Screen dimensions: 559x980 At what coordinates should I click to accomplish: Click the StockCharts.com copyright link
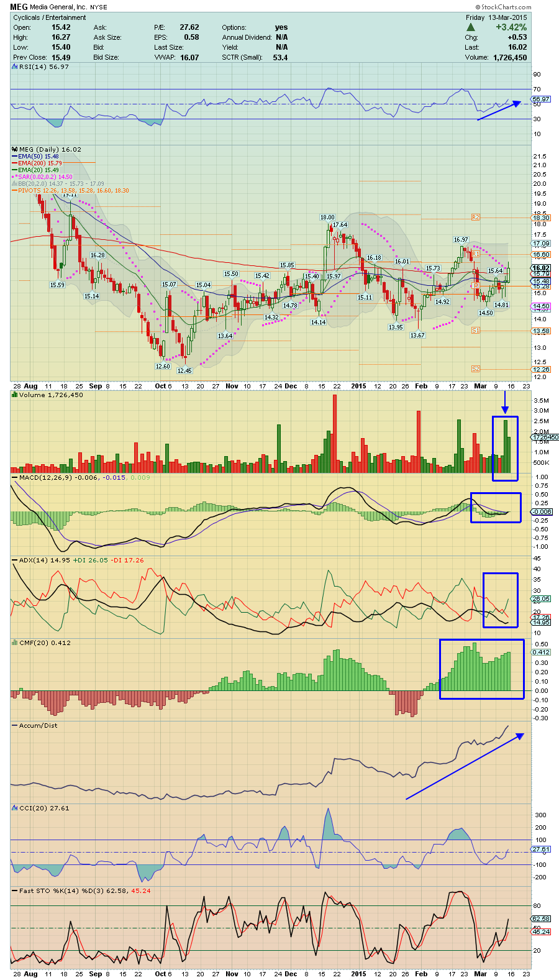click(504, 7)
